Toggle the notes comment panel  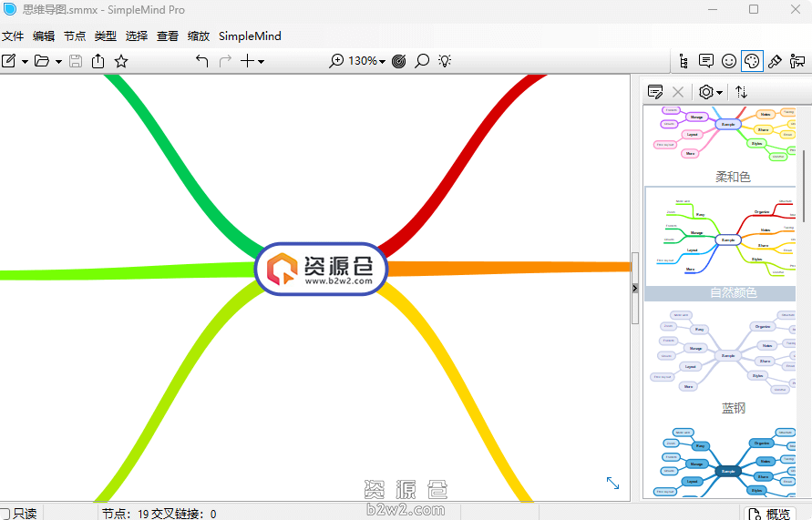[706, 61]
